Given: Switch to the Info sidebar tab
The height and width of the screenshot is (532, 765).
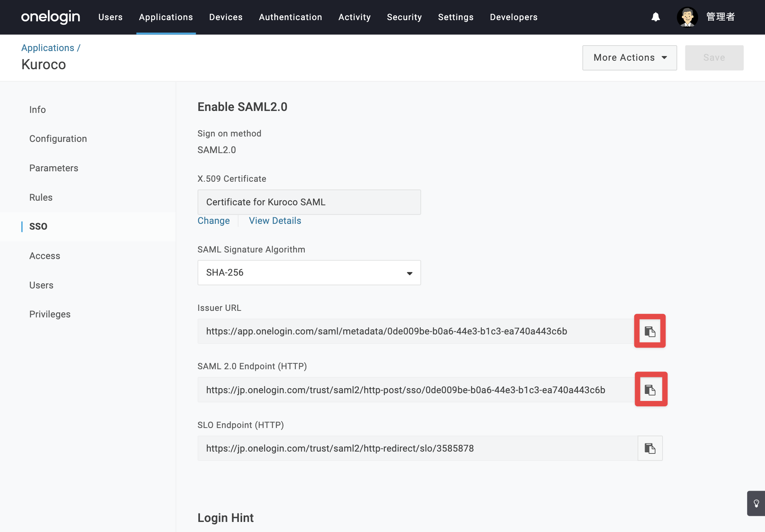Looking at the screenshot, I should [x=38, y=110].
